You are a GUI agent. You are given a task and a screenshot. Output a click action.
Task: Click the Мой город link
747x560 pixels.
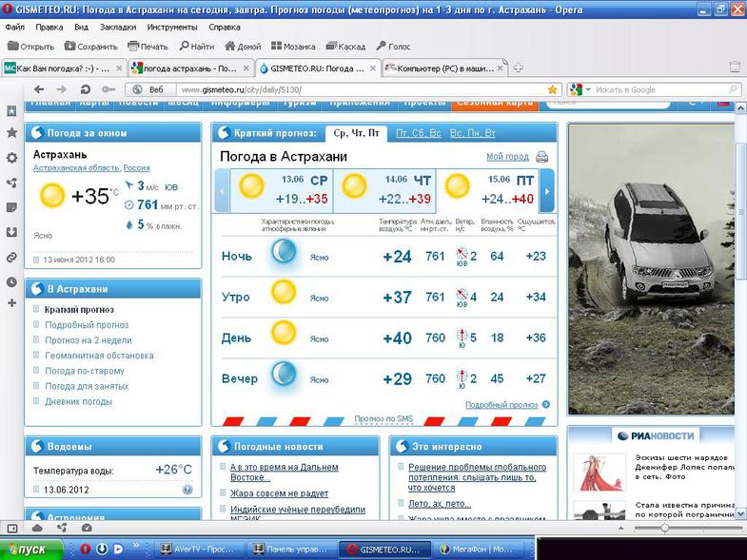pyautogui.click(x=507, y=157)
